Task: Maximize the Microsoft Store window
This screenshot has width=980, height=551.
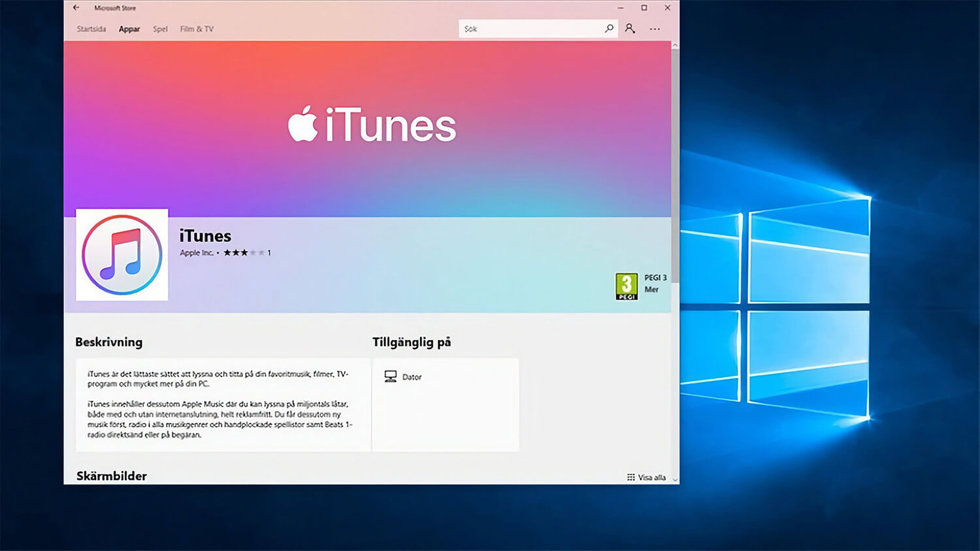Action: 644,8
